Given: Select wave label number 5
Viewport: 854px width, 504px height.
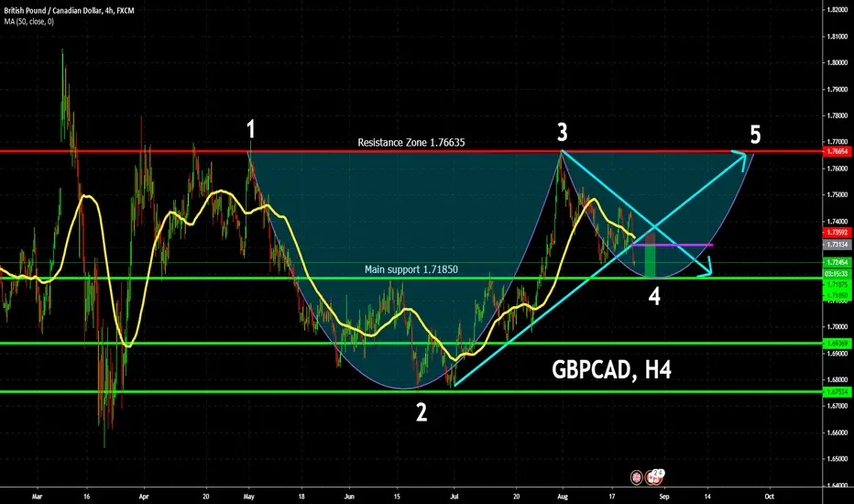Looking at the screenshot, I should click(x=755, y=135).
